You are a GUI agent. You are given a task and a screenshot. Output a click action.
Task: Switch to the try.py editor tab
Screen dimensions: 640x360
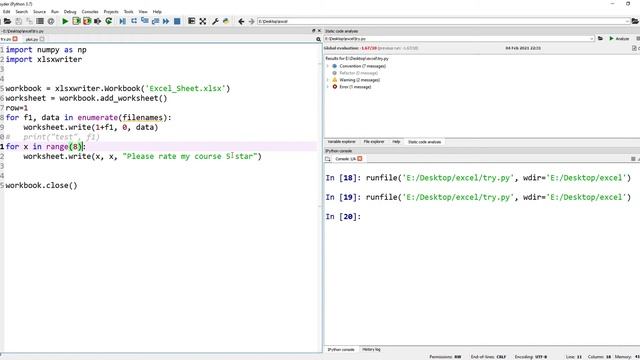6,39
